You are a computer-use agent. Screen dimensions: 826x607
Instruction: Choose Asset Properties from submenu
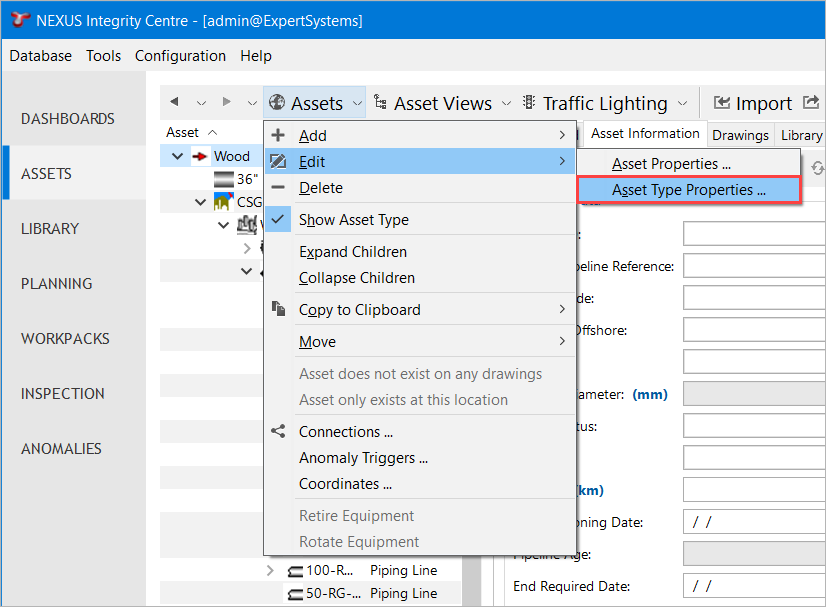(671, 164)
